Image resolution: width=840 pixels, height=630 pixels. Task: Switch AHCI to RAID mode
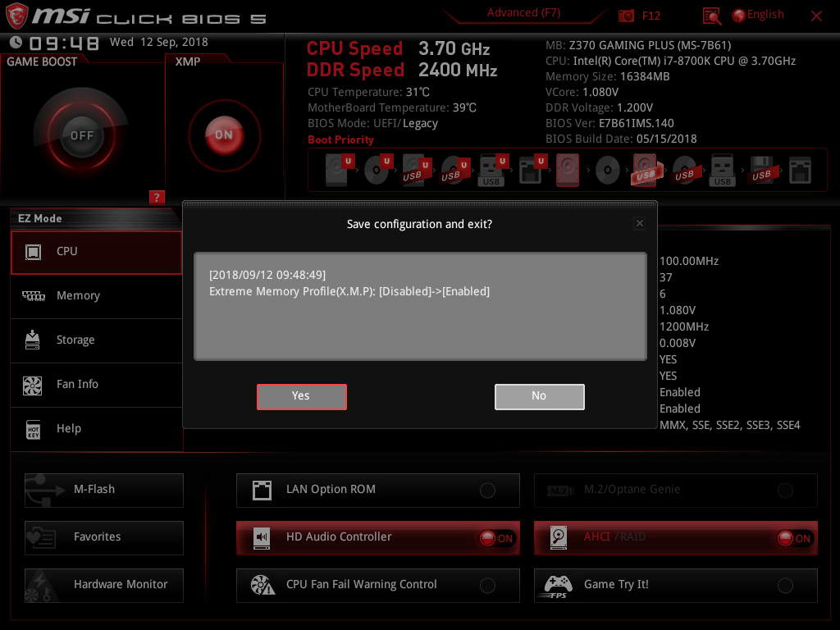tap(794, 538)
